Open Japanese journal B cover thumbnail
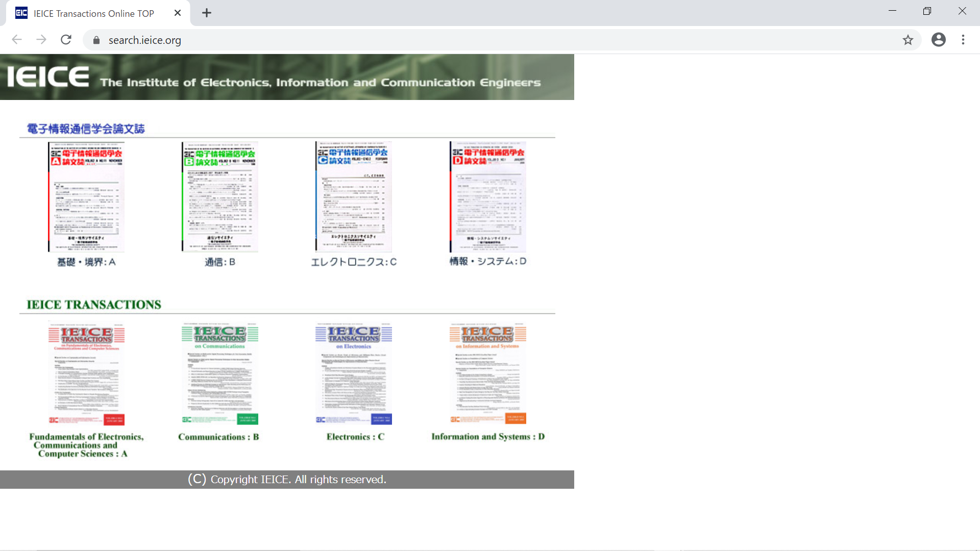This screenshot has width=980, height=551. [220, 197]
